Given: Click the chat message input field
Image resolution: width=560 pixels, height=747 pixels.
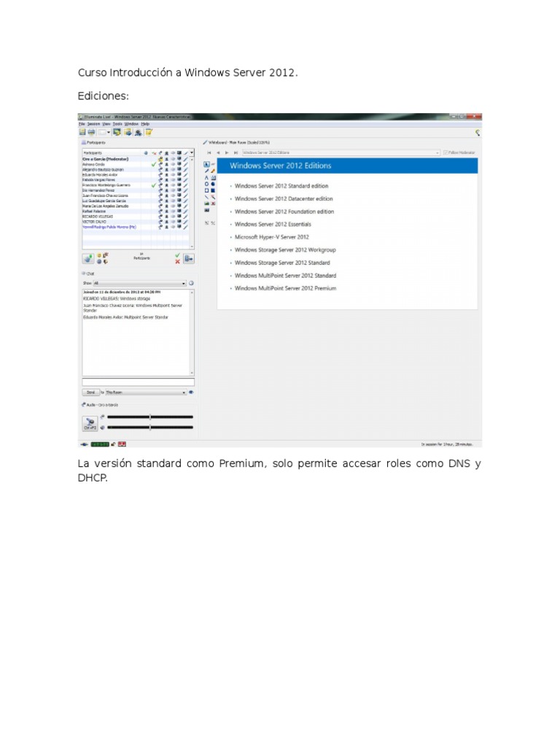Looking at the screenshot, I should coord(138,382).
